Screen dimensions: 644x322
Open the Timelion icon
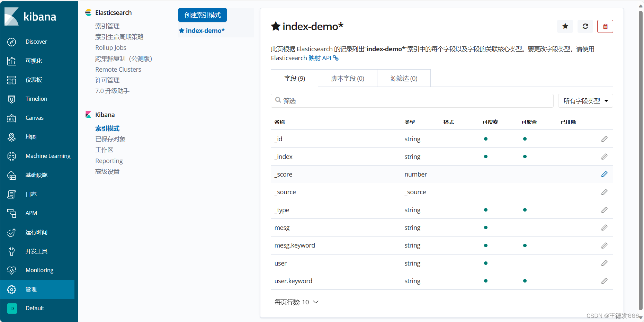(11, 99)
